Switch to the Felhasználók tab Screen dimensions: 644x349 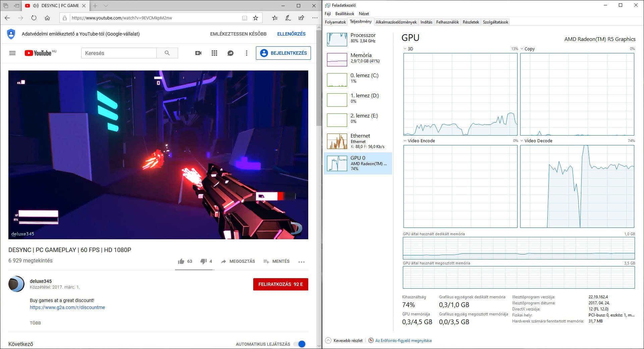click(x=447, y=22)
